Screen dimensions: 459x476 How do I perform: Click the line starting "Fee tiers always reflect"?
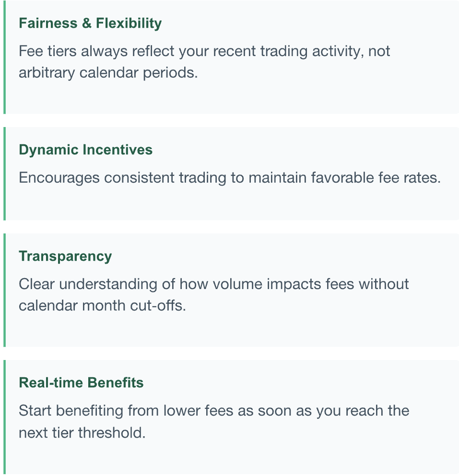[x=204, y=51]
